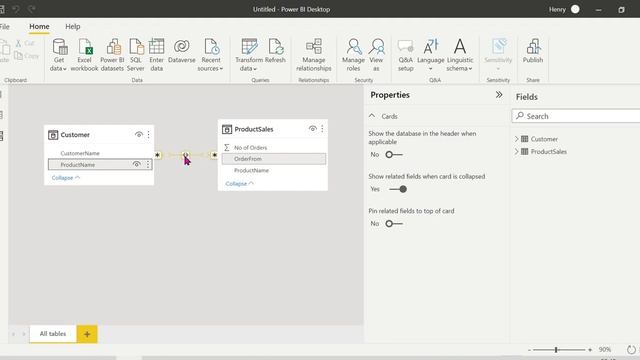Click the Henry user account
640x360 pixels.
pyautogui.click(x=564, y=9)
